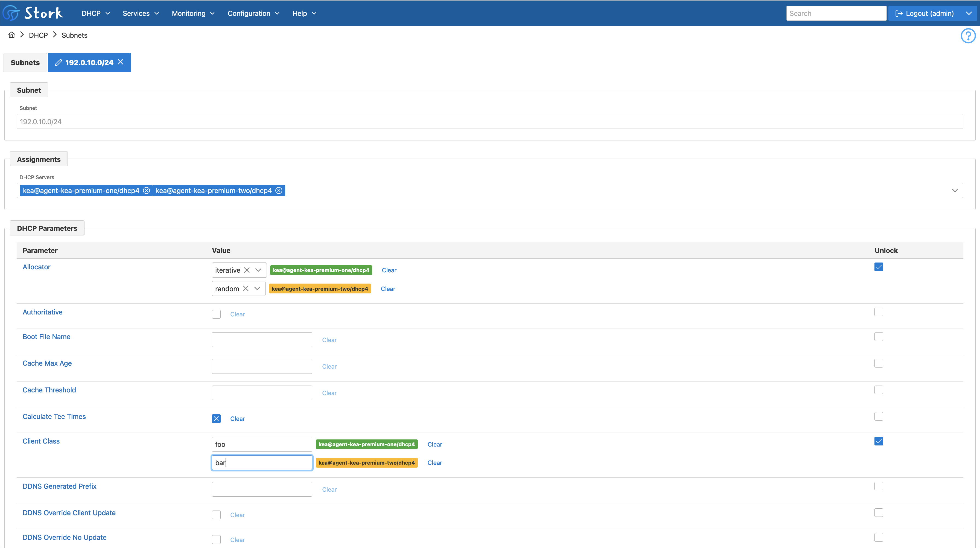This screenshot has width=980, height=548.
Task: Toggle the Authoritative unlock checkbox
Action: (879, 312)
